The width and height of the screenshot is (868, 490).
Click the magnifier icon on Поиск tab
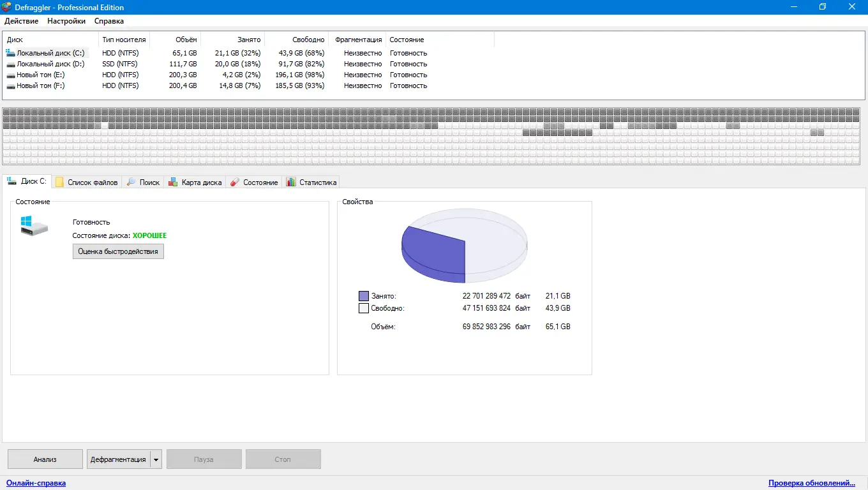131,182
